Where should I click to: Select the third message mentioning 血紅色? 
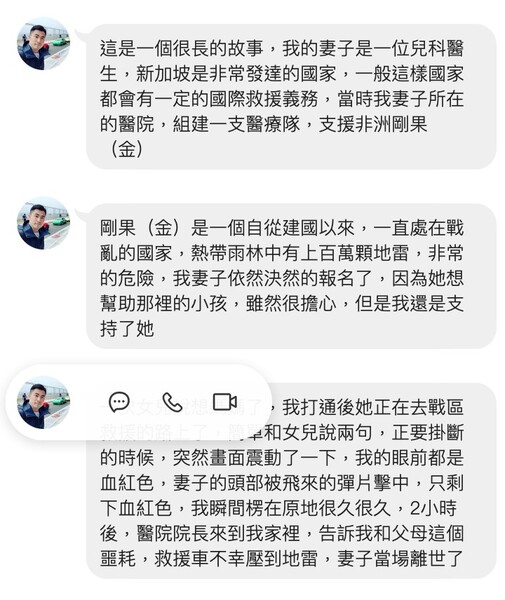click(x=291, y=481)
